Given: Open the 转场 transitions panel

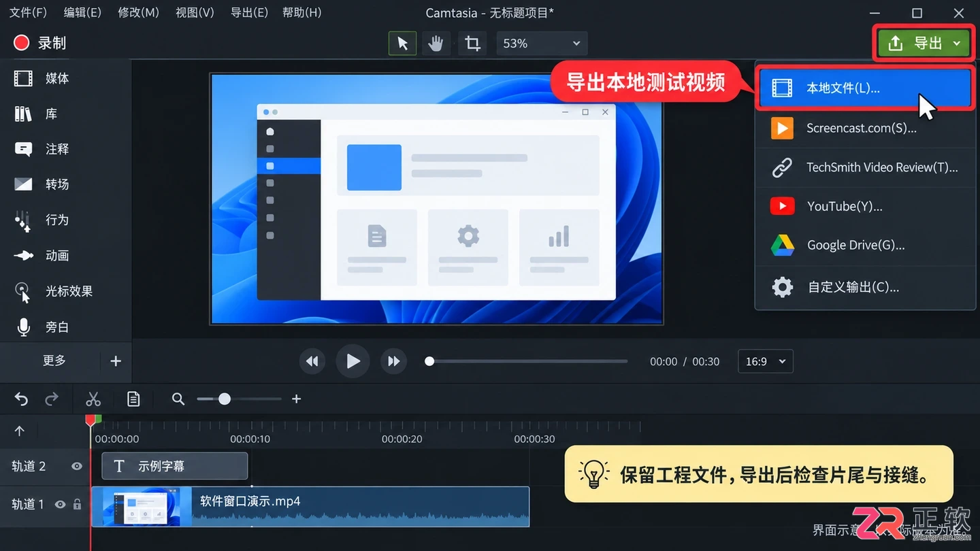Looking at the screenshot, I should (42, 184).
